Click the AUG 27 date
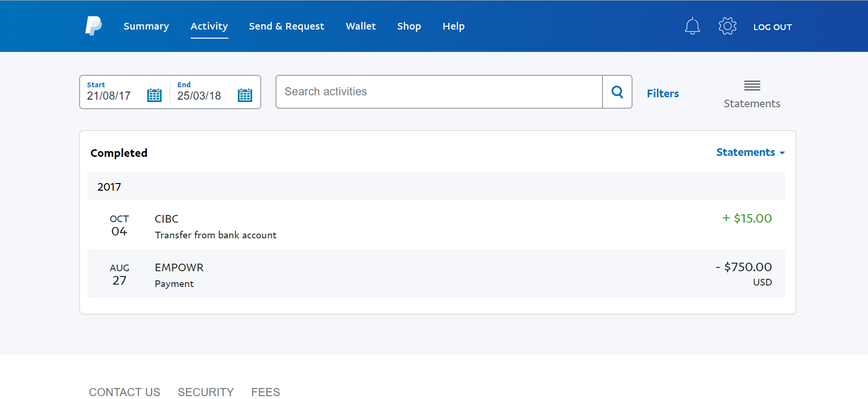 click(119, 274)
